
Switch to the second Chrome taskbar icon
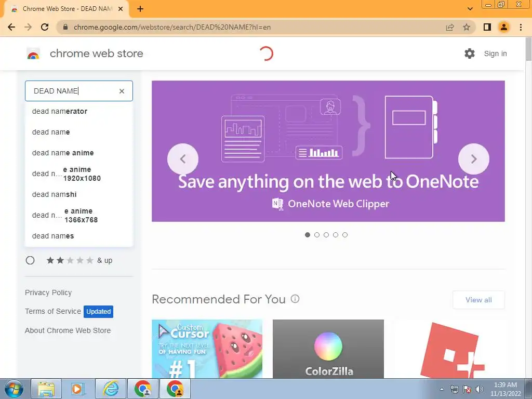175,389
